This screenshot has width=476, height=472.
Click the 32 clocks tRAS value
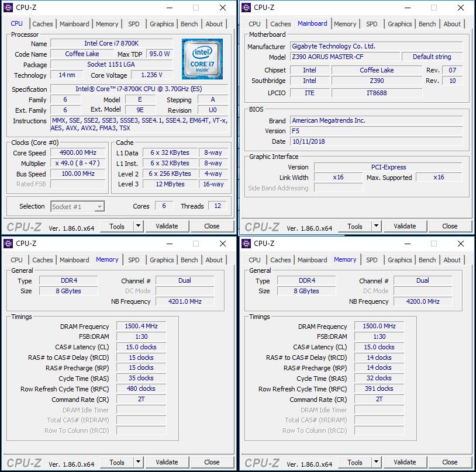pyautogui.click(x=379, y=378)
